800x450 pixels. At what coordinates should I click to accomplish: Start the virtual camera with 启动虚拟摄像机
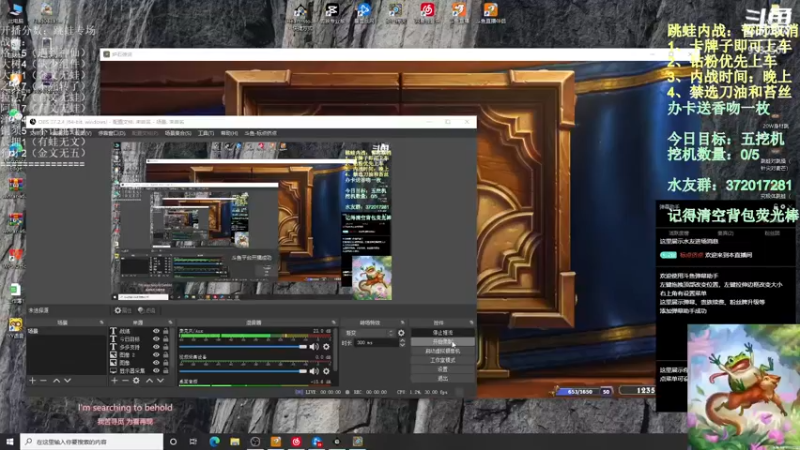(x=442, y=351)
